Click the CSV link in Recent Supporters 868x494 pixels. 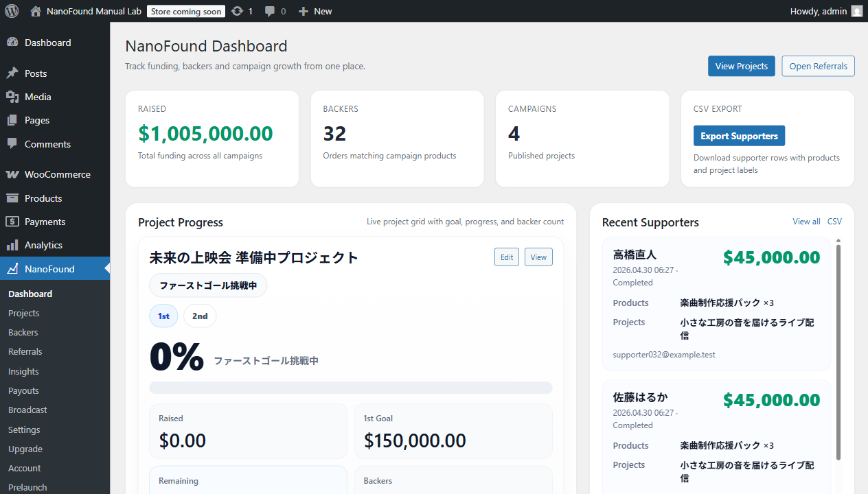[834, 222]
